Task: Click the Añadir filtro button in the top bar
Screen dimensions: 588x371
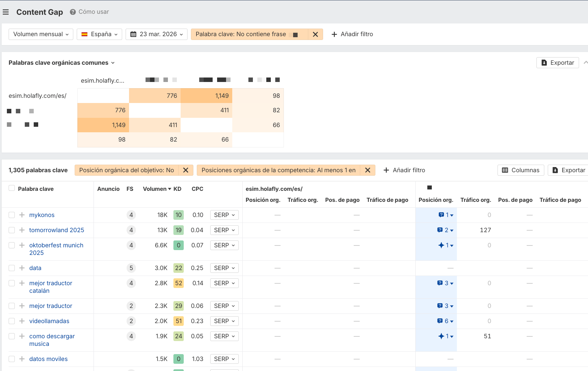Action: coord(352,34)
